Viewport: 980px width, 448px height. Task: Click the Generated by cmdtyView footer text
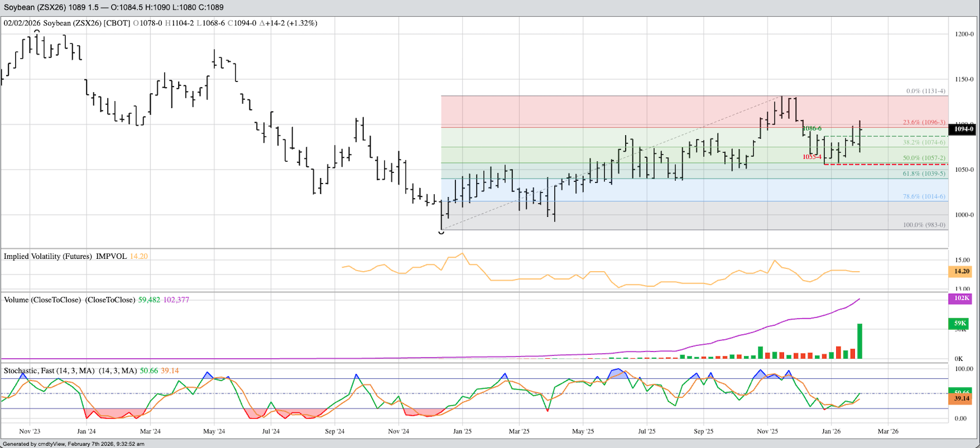click(x=73, y=444)
